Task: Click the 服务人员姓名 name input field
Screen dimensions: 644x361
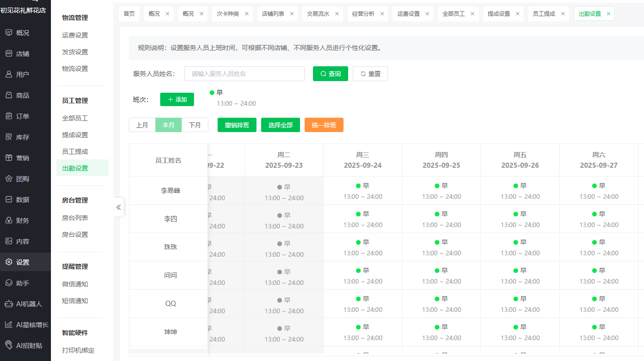Action: (x=244, y=74)
